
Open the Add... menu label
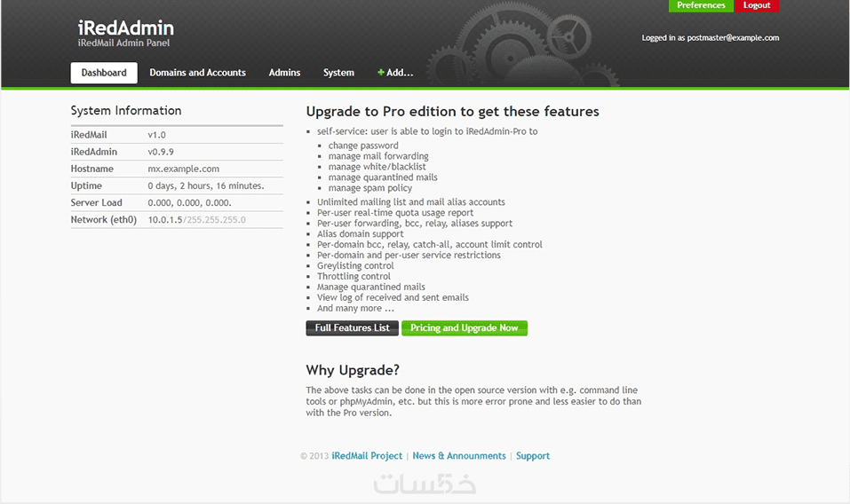point(400,73)
